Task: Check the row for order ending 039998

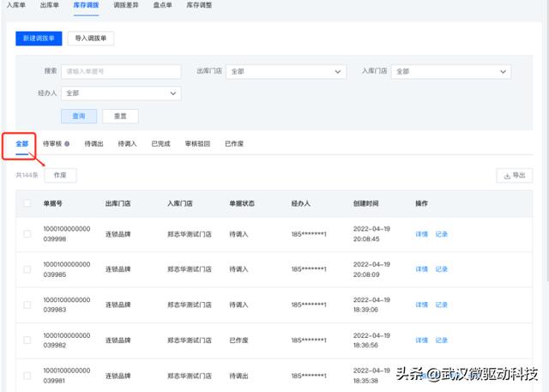Action: click(27, 233)
